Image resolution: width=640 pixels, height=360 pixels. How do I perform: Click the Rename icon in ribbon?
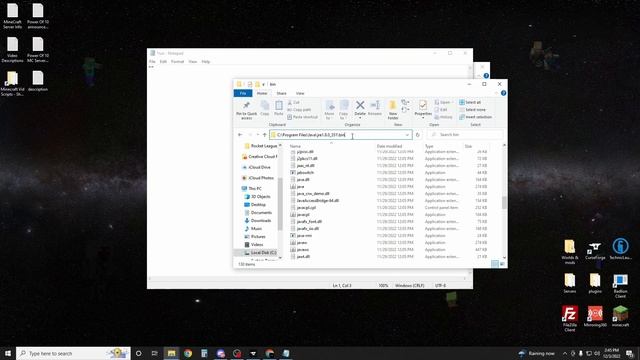click(x=375, y=105)
